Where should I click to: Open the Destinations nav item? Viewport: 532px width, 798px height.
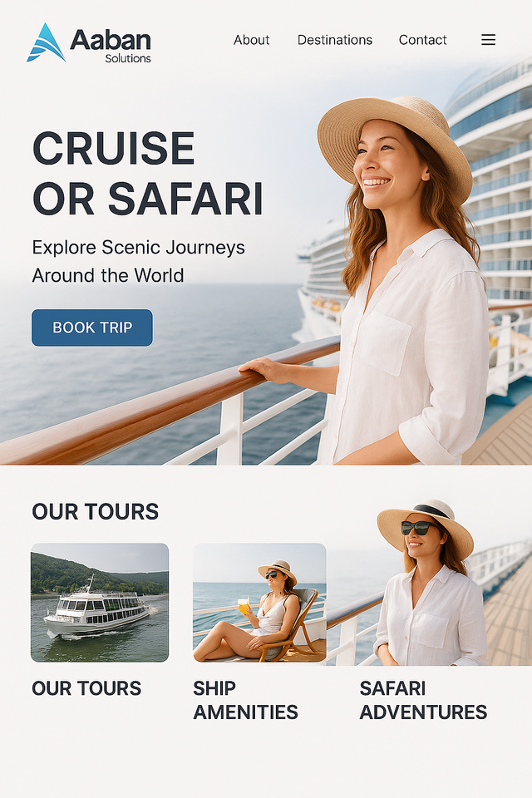pyautogui.click(x=334, y=40)
